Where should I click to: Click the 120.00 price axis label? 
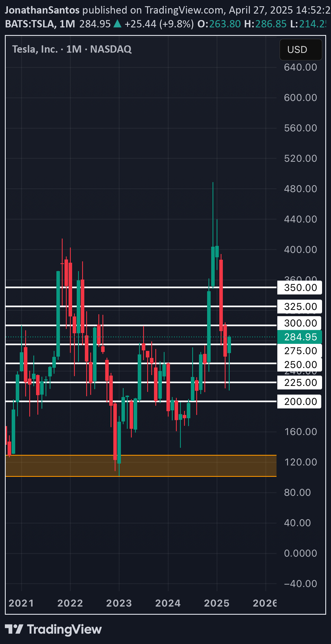point(300,462)
